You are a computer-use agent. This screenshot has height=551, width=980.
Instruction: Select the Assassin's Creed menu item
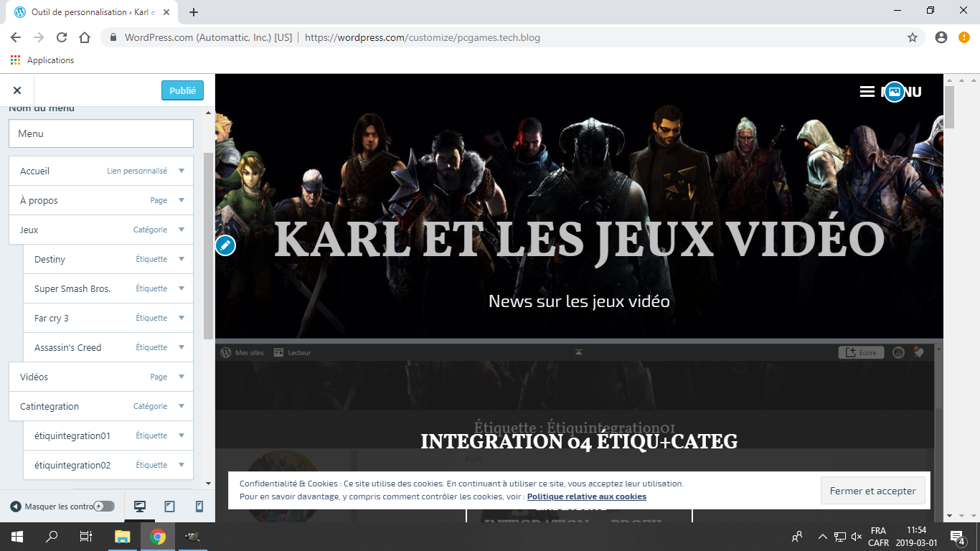point(67,347)
